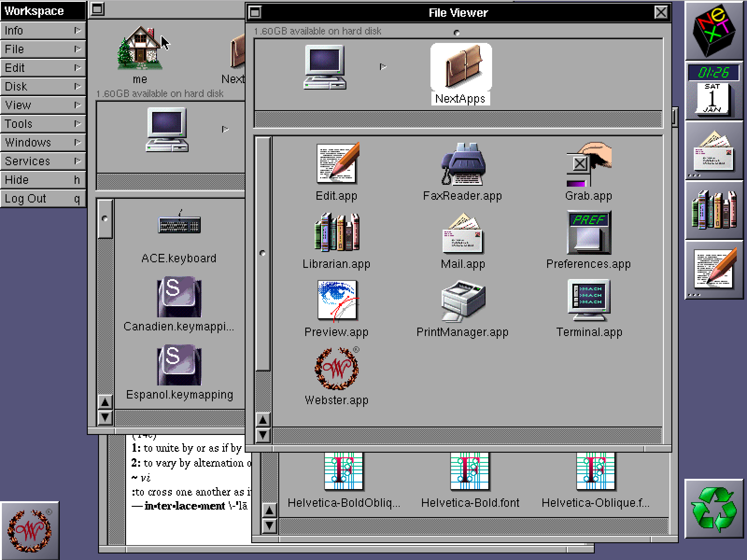Select the ACE.keyboard icon

[x=179, y=221]
